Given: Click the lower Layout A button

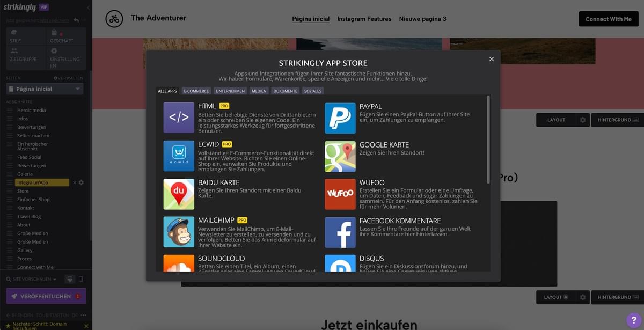Looking at the screenshot, I should 557,297.
